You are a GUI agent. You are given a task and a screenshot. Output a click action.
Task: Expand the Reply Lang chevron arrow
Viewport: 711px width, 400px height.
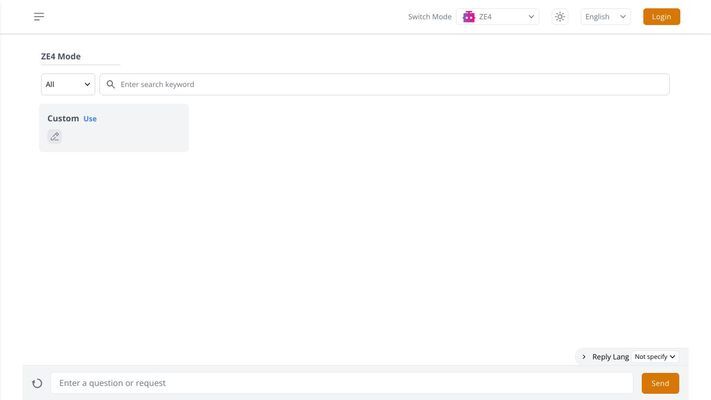pyautogui.click(x=584, y=357)
